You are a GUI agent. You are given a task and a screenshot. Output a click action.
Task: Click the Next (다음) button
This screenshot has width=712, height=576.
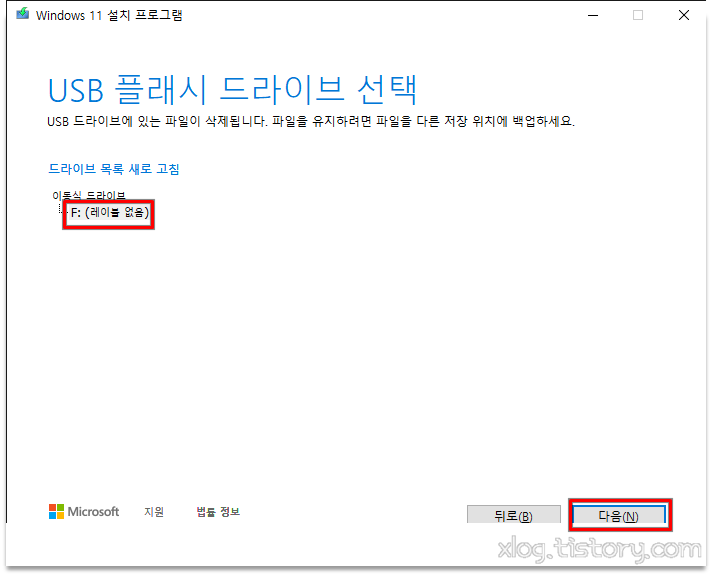point(619,515)
